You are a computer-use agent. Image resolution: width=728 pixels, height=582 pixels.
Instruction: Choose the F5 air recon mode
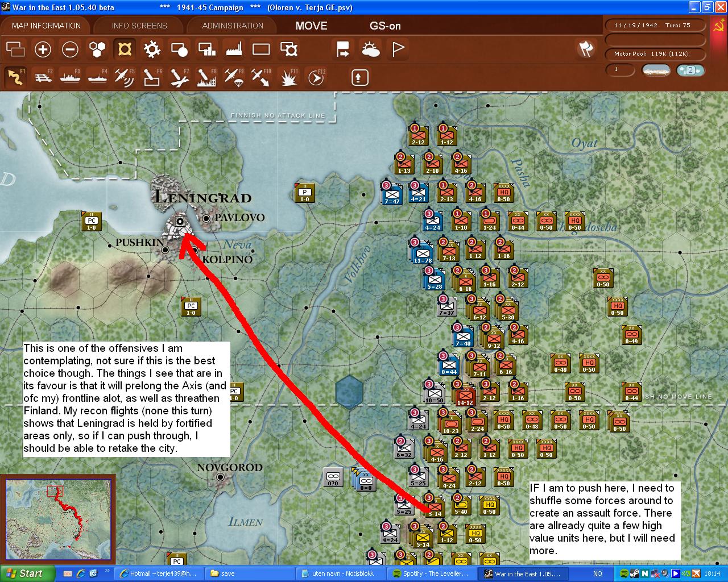pos(124,77)
